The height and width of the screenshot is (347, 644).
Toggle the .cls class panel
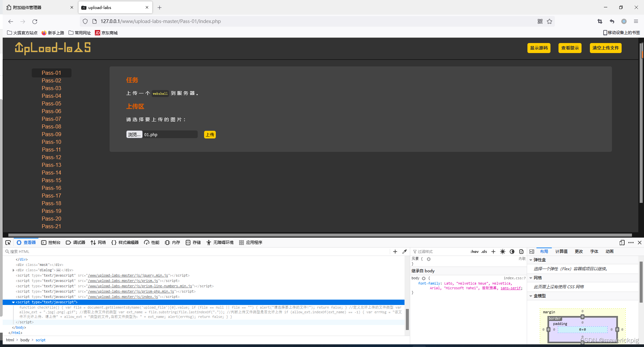click(484, 252)
